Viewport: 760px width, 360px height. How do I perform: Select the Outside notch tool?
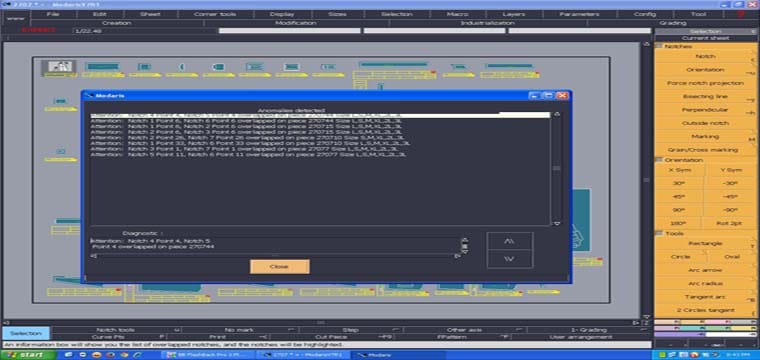(705, 123)
